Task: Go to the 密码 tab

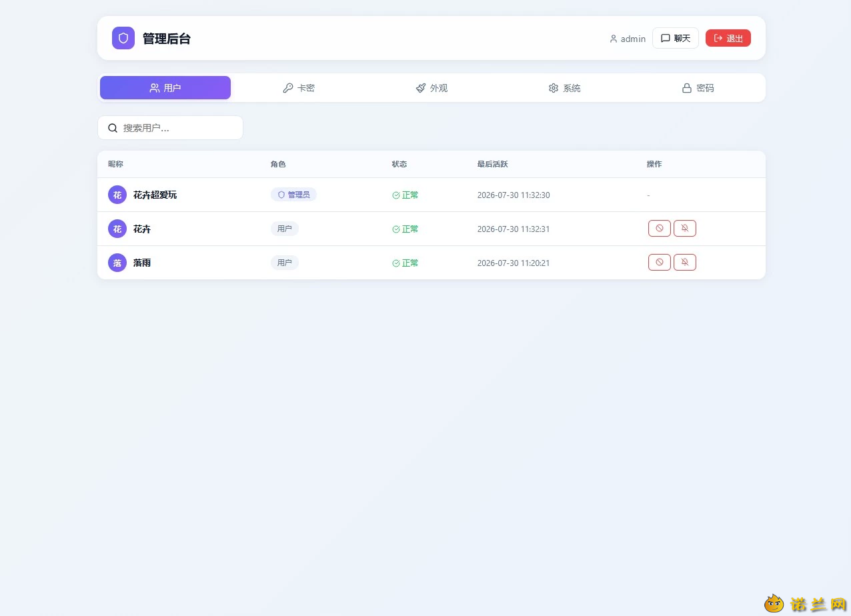Action: click(698, 88)
